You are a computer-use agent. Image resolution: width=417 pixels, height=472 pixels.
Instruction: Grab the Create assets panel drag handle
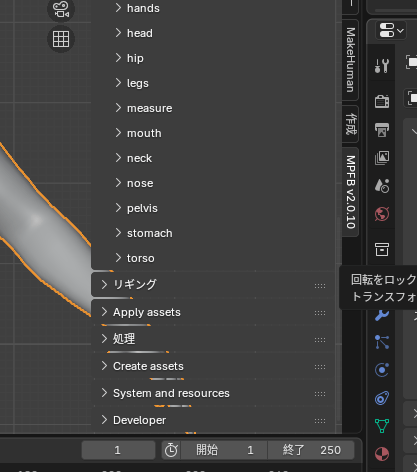click(320, 367)
